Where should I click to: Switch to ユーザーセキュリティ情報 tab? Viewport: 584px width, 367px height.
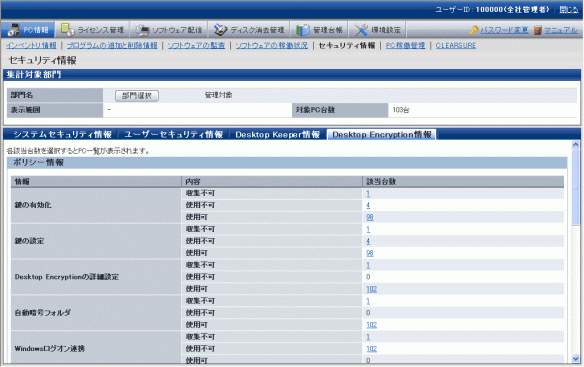click(x=173, y=135)
